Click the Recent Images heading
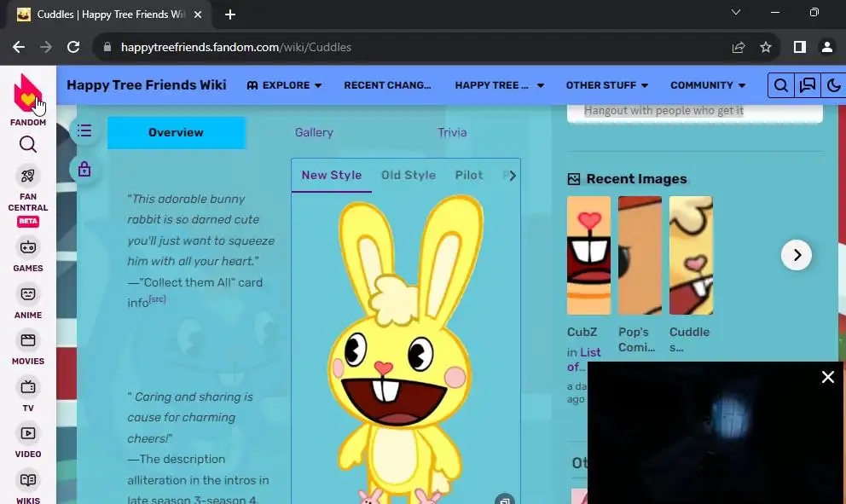 pyautogui.click(x=637, y=178)
